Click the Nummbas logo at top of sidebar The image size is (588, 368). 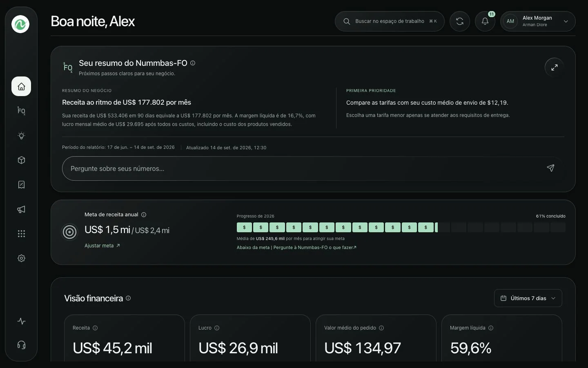click(x=20, y=24)
